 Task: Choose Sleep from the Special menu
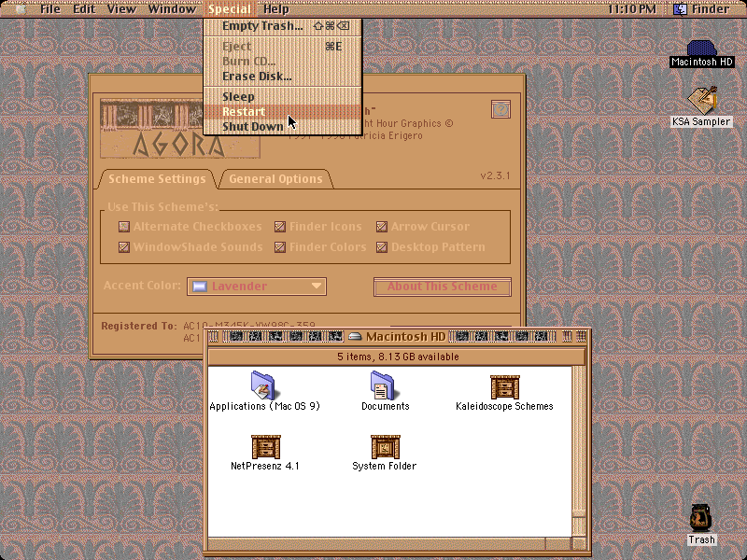[283, 97]
